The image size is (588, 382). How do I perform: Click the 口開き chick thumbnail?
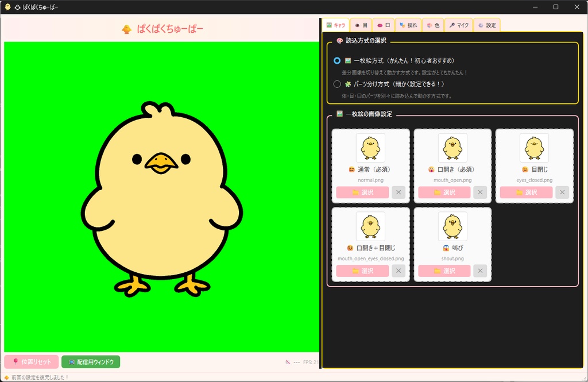(x=452, y=148)
